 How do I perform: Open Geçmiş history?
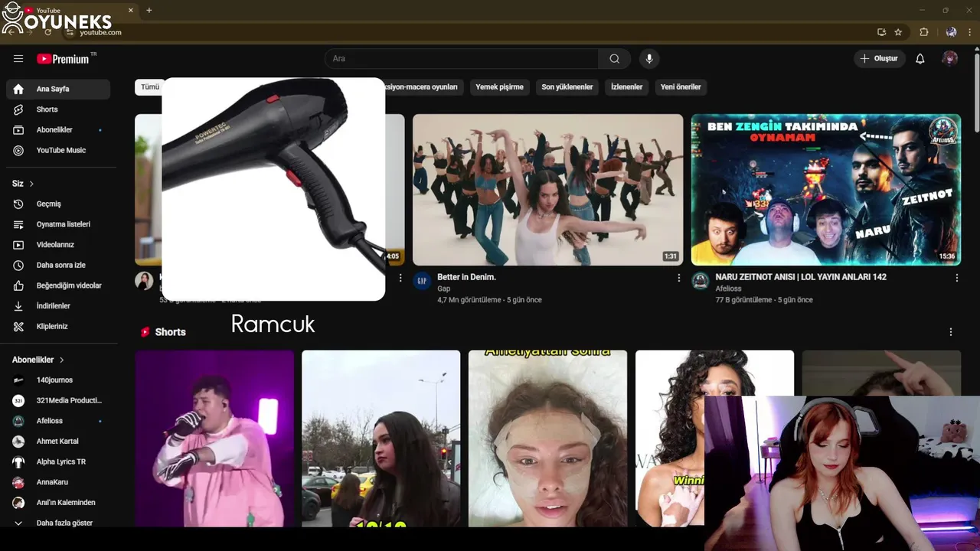[58, 204]
